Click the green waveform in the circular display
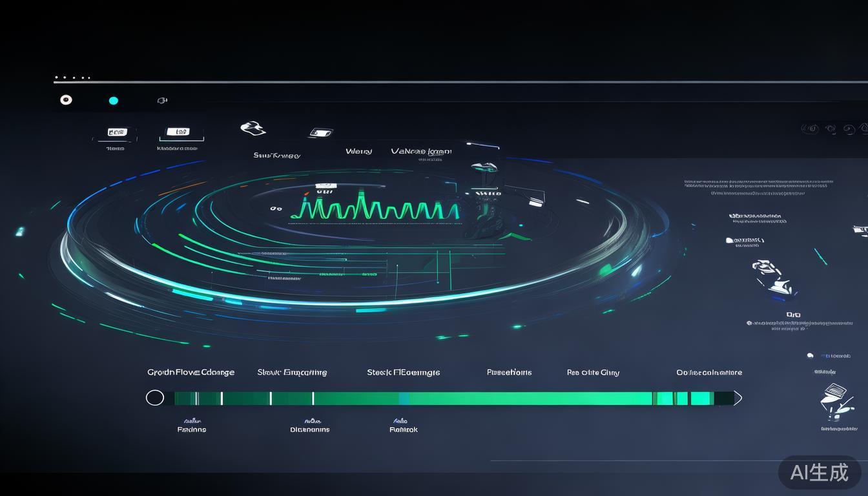 pos(375,205)
